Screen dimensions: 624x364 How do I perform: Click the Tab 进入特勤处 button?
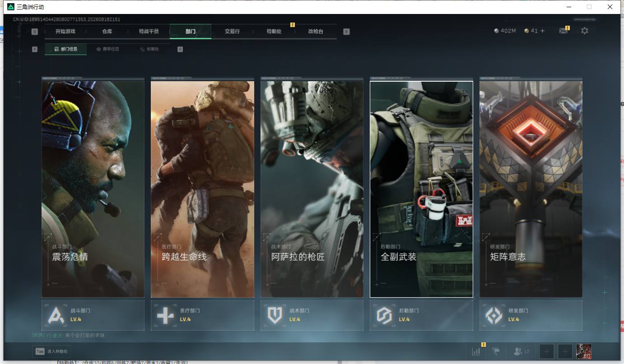point(51,351)
